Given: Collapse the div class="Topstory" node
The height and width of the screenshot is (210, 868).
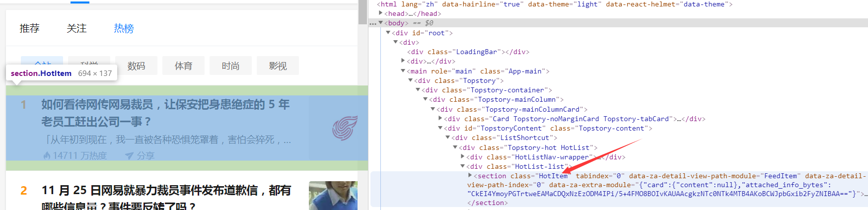Looking at the screenshot, I should 411,80.
